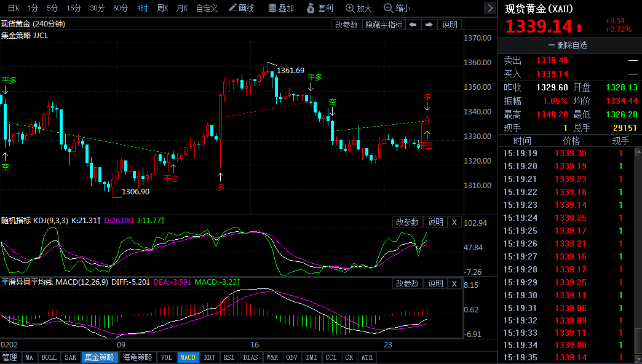Select the 日K daily chart period
Image resolution: width=642 pixels, height=364 pixels.
pyautogui.click(x=13, y=8)
